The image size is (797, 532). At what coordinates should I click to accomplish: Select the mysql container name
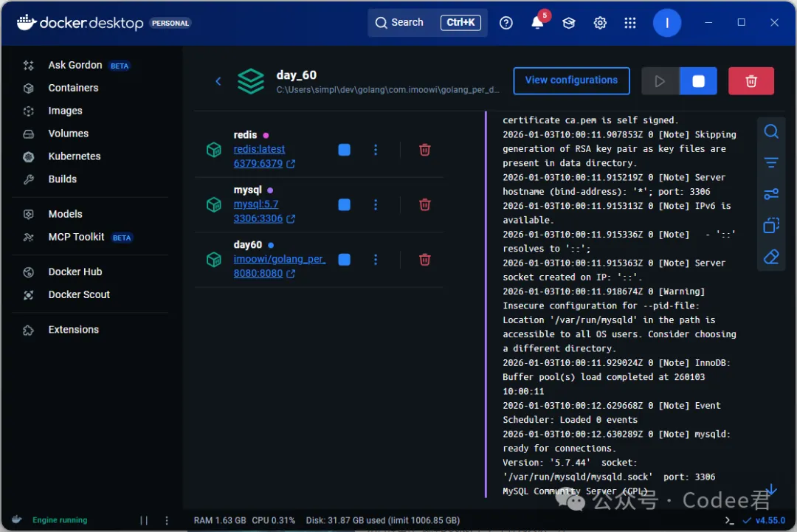point(247,190)
